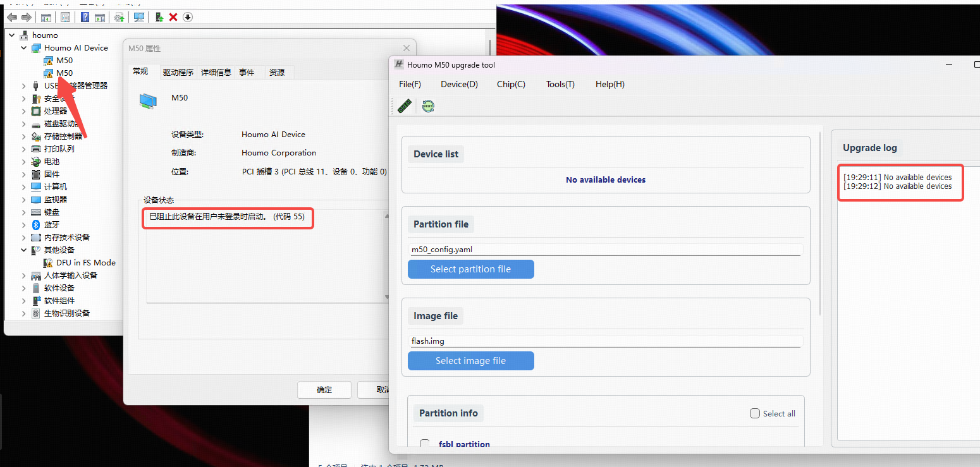
Task: Click the Forward arrow in Device Manager toolbar
Action: [26, 17]
